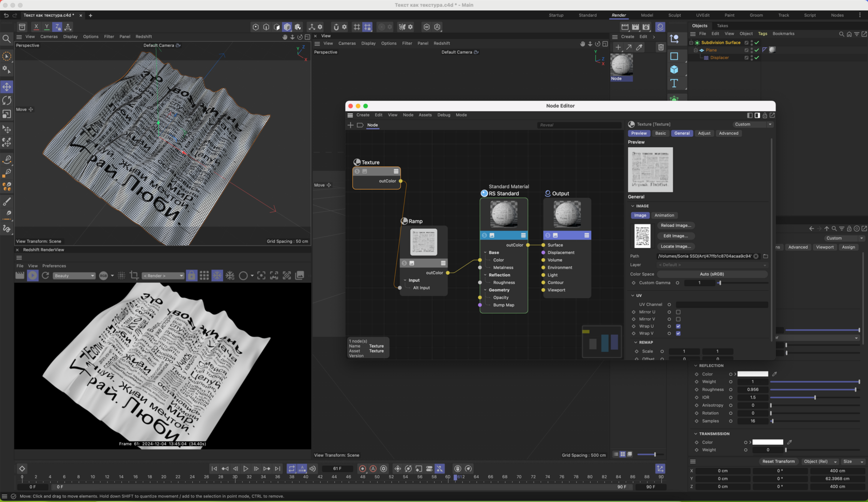Click the Record Active Objects button
The image size is (868, 502).
(x=362, y=468)
